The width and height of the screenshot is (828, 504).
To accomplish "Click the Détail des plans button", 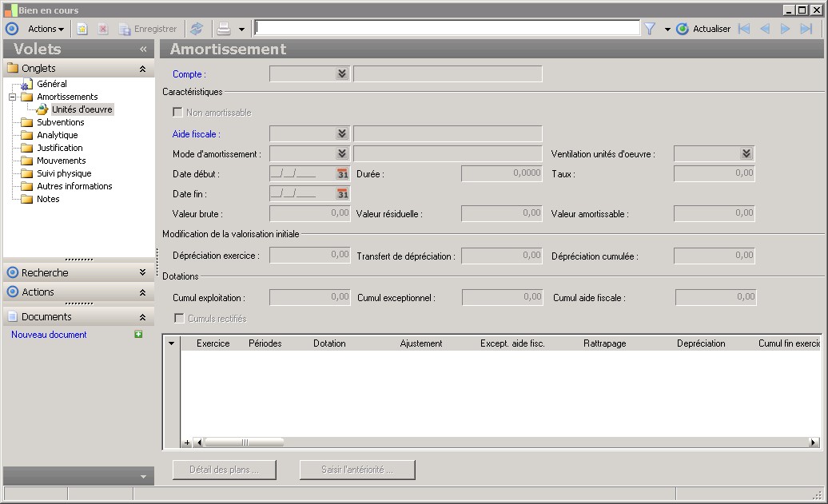I will [225, 470].
